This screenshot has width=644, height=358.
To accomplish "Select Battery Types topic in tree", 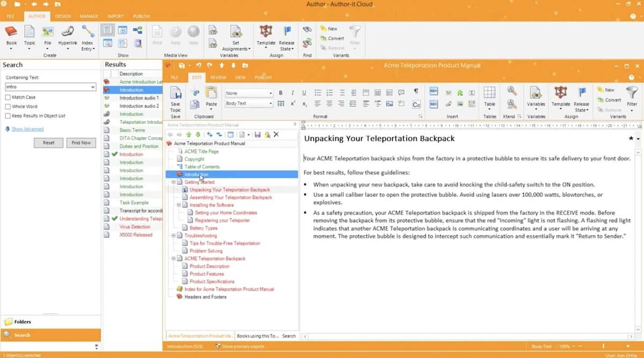I will [203, 228].
